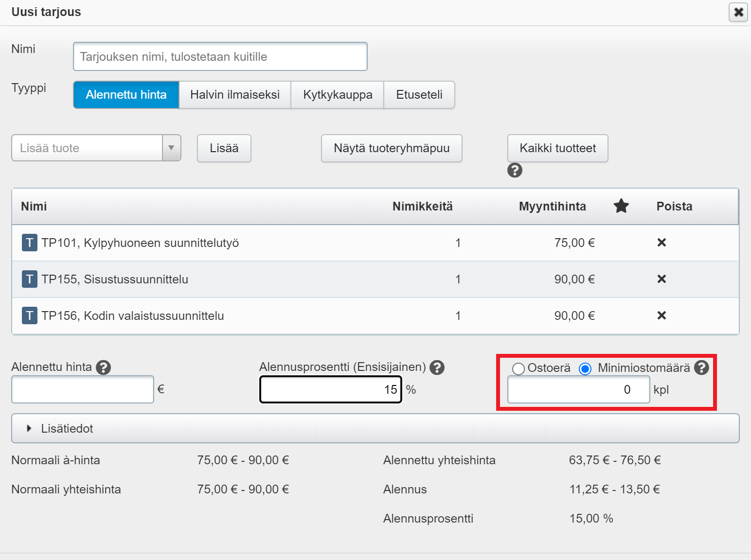The width and height of the screenshot is (751, 560).
Task: Expand the Lisätiedot section
Action: coord(67,428)
